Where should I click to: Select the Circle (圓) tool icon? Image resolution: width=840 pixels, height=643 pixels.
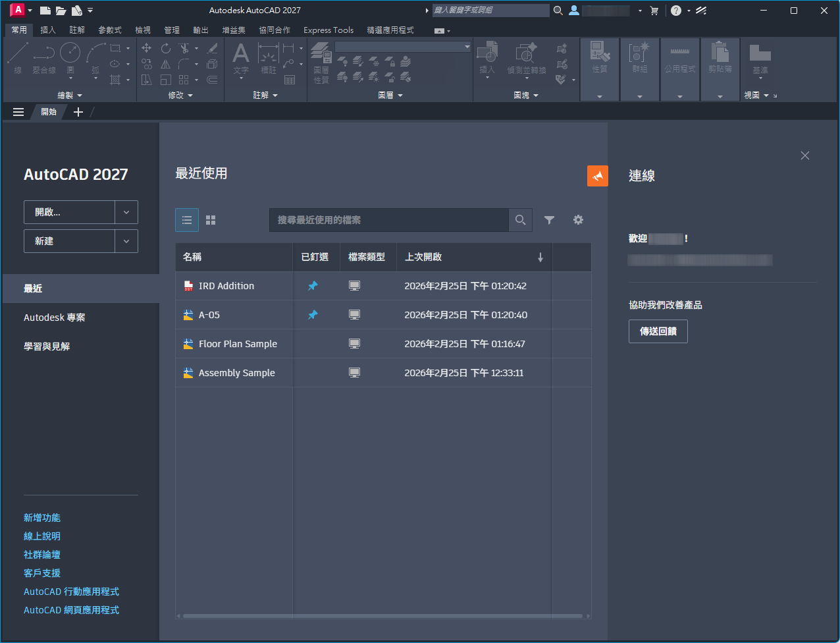coord(70,53)
